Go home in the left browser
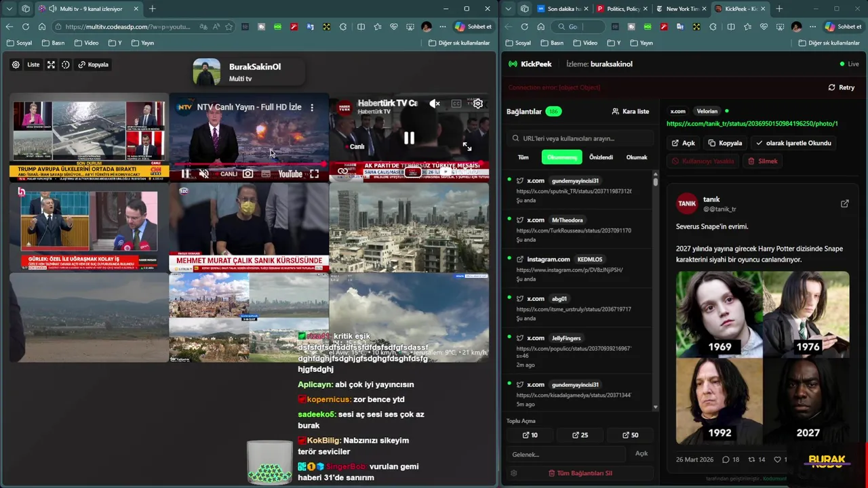The width and height of the screenshot is (868, 488). point(41,26)
